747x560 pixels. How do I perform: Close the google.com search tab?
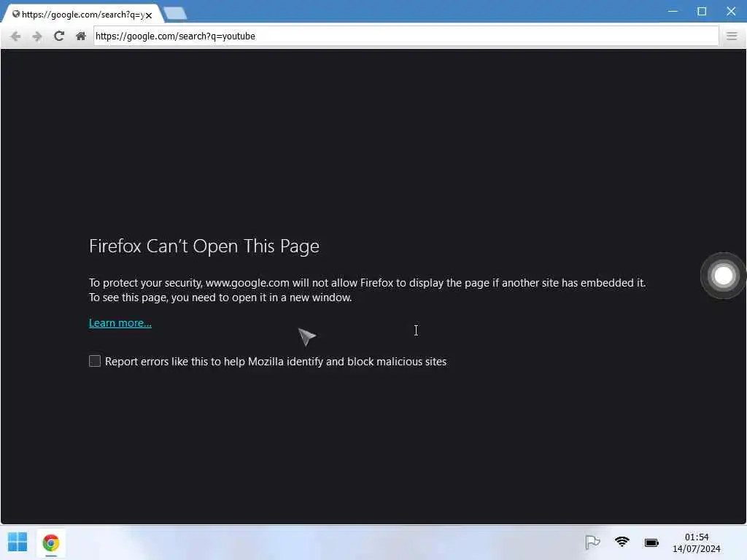[149, 15]
